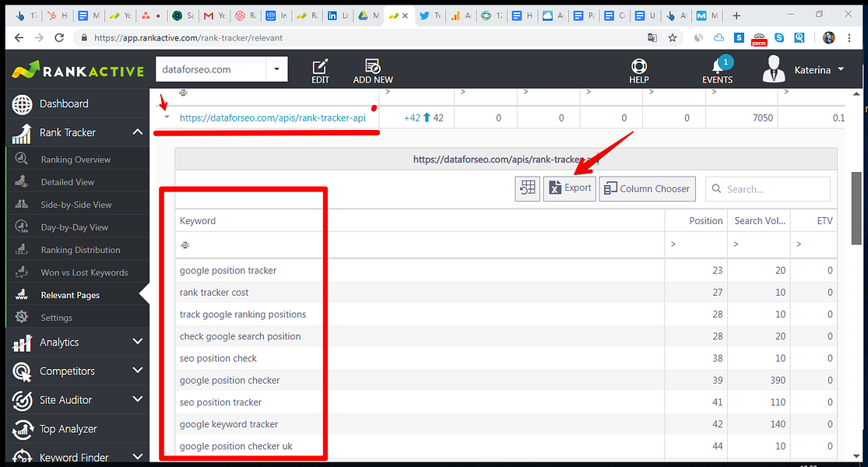The width and height of the screenshot is (868, 467).
Task: Click the grid layout button beside Export
Action: point(528,188)
